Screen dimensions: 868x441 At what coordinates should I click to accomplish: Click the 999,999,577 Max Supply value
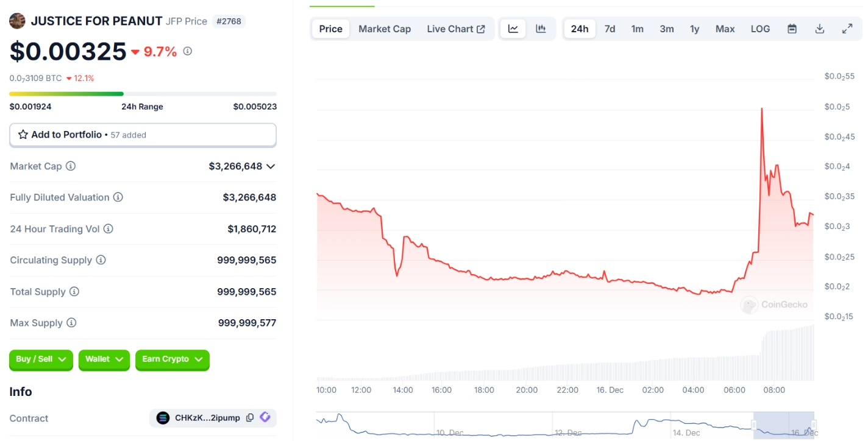click(247, 323)
